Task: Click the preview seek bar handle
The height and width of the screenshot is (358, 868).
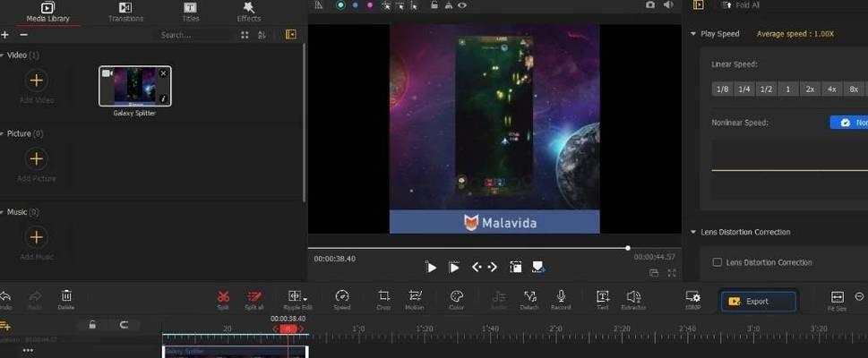Action: (628, 248)
